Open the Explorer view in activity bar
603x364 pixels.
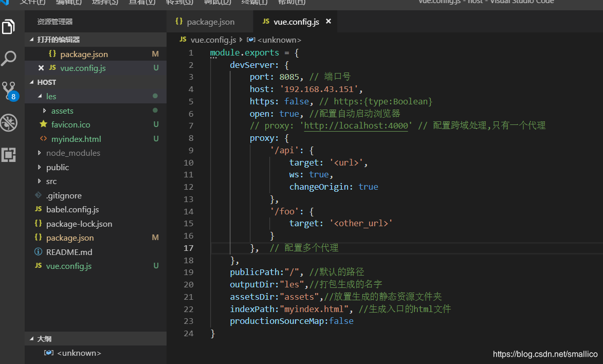(x=8, y=27)
